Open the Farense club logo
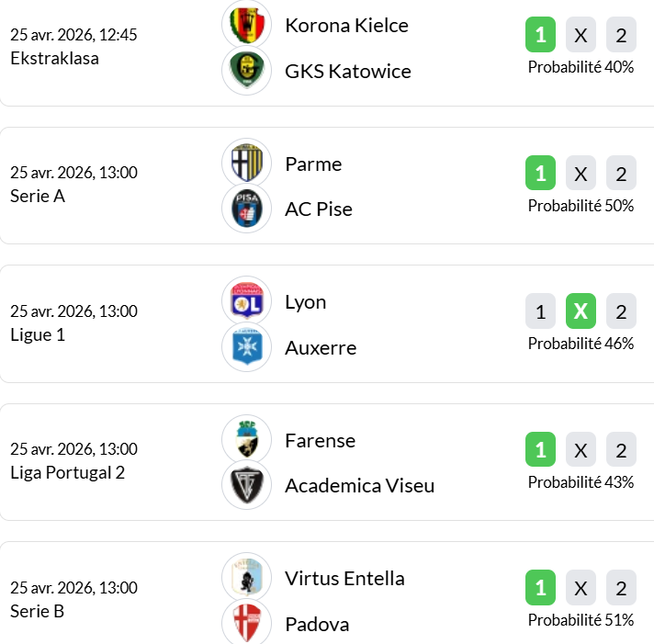Screen dimensions: 654x644 pos(246,439)
